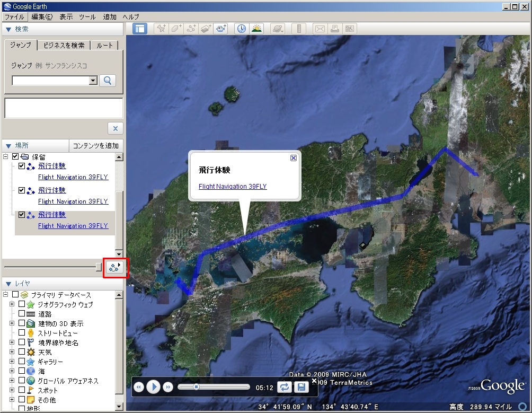Enable プライマリ データベース layer checkbox
Screen dimensions: 532x413
tap(15, 294)
